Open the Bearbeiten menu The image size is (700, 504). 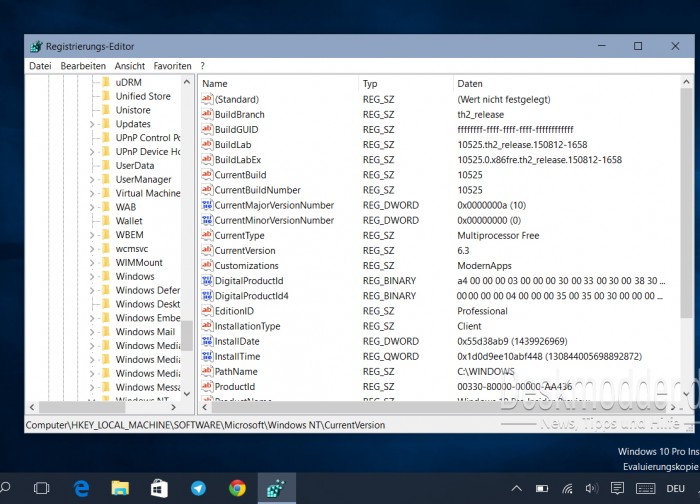(x=83, y=66)
